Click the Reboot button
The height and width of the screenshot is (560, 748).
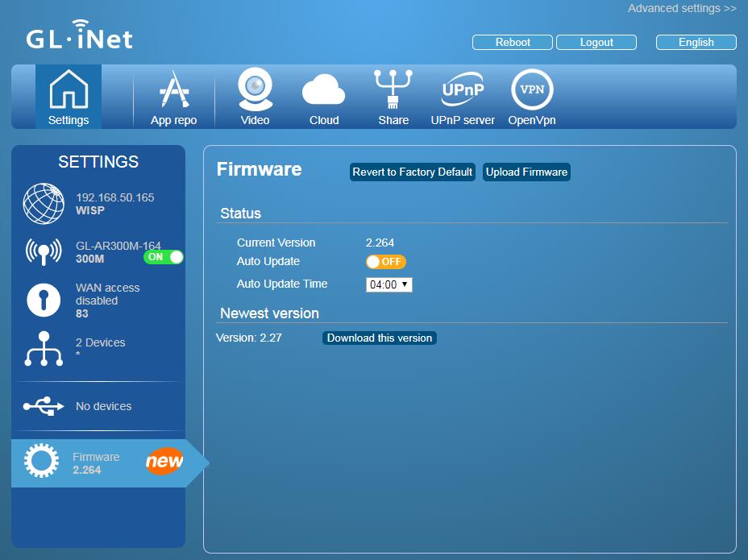coord(513,43)
